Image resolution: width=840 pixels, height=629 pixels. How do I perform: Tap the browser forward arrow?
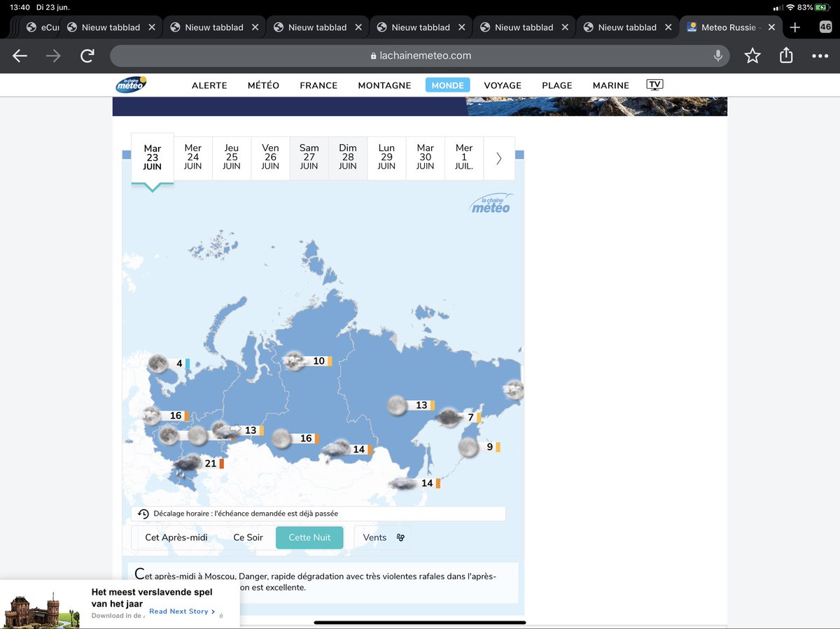click(x=53, y=56)
